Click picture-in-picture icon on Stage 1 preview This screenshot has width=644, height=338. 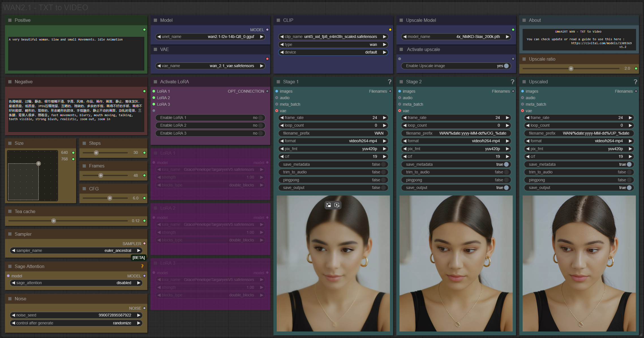pos(329,205)
